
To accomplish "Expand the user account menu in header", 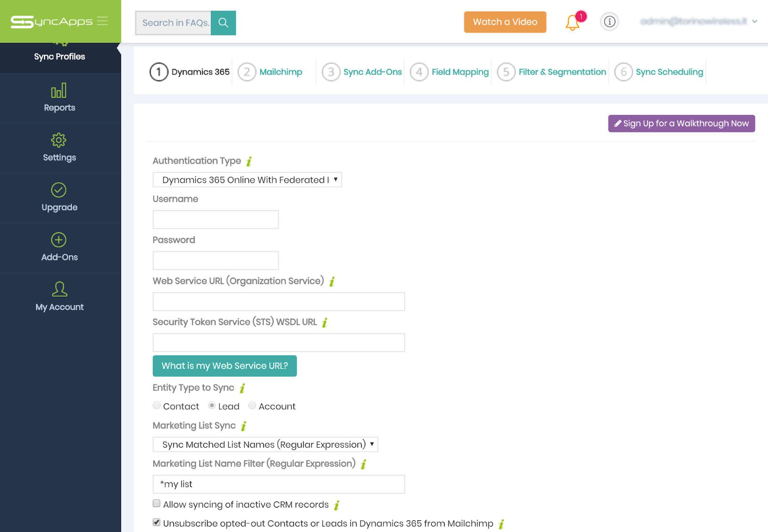I will pos(699,21).
